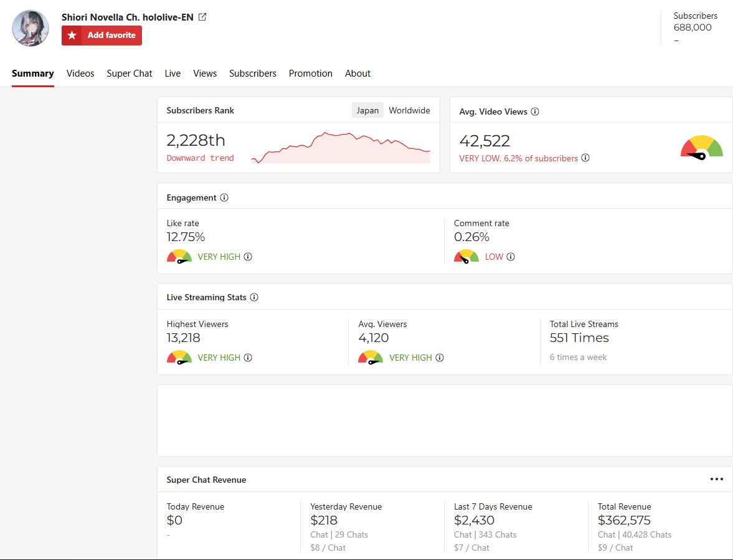Click the 4,120 average viewers value

[x=374, y=338]
